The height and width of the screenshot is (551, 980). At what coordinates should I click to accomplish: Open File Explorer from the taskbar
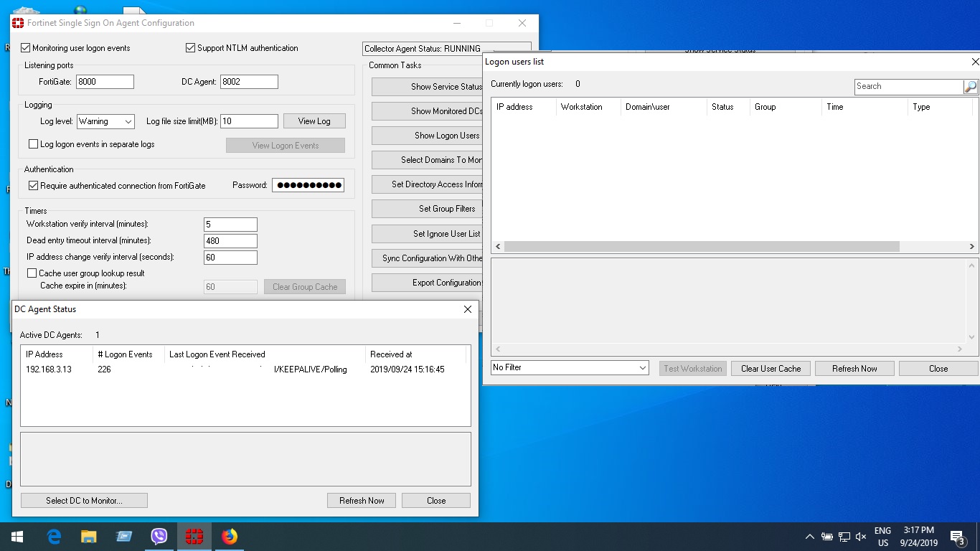(88, 537)
